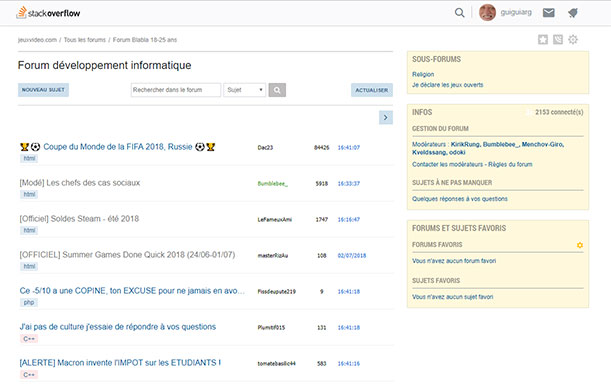Screen dimensions: 611x386
Task: Go to next page with arrow button
Action: [386, 117]
